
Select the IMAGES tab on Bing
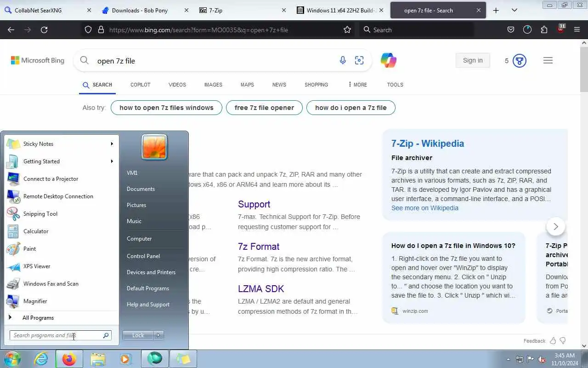tap(213, 85)
